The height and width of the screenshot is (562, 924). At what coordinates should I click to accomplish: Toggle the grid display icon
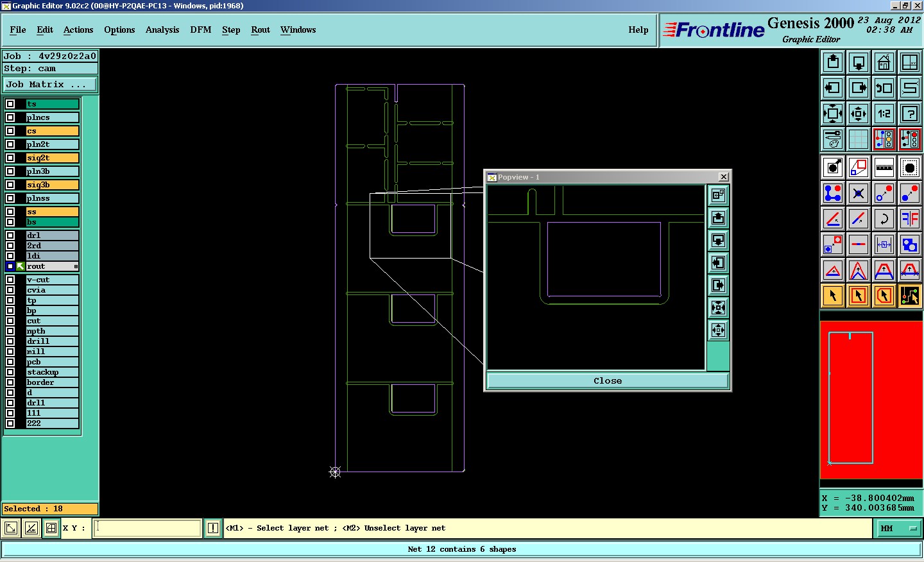click(859, 139)
